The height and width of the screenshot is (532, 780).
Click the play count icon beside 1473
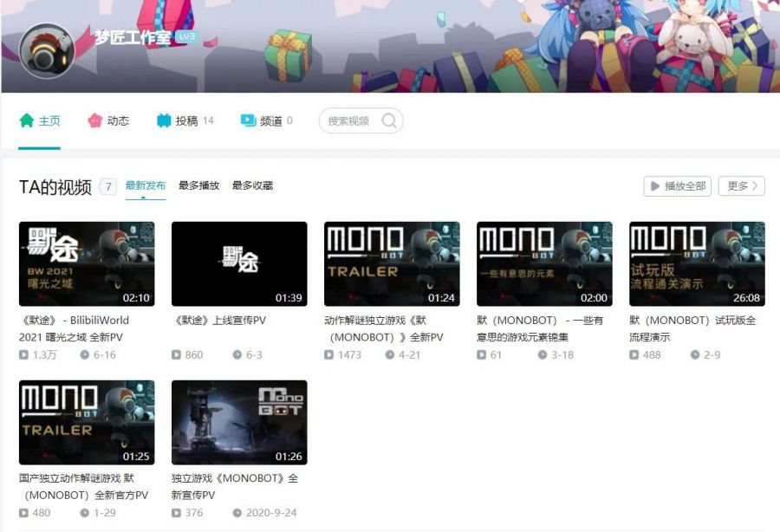coord(328,355)
